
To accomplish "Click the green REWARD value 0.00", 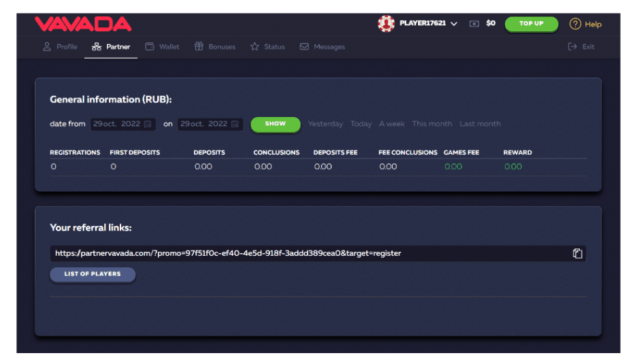I will 513,167.
